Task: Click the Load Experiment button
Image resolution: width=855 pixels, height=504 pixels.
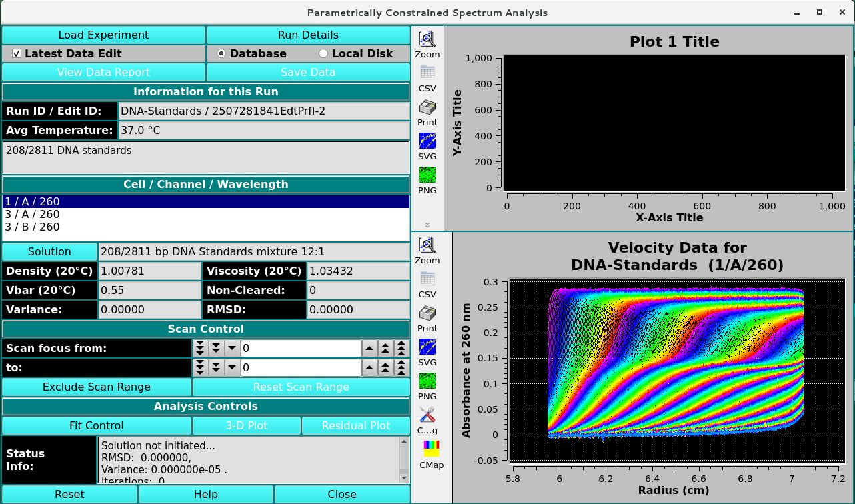Action: (x=103, y=35)
